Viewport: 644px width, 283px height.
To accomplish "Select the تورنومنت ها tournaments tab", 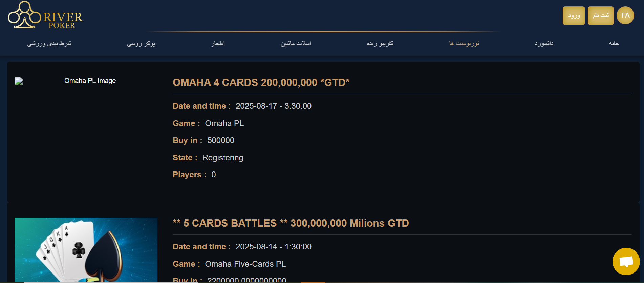I will click(464, 43).
